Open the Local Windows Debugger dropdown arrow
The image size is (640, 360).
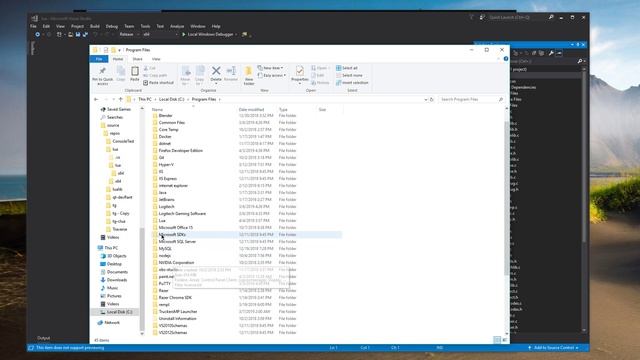[236, 35]
